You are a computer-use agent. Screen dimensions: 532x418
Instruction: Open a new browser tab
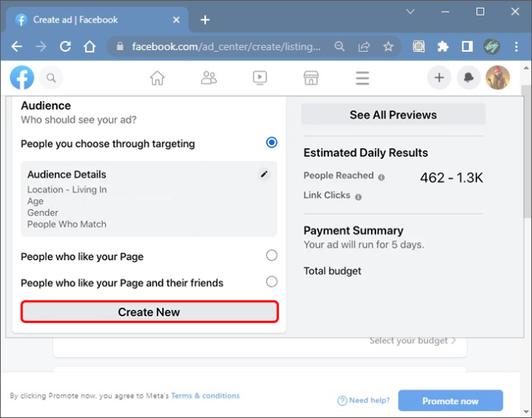[x=205, y=20]
